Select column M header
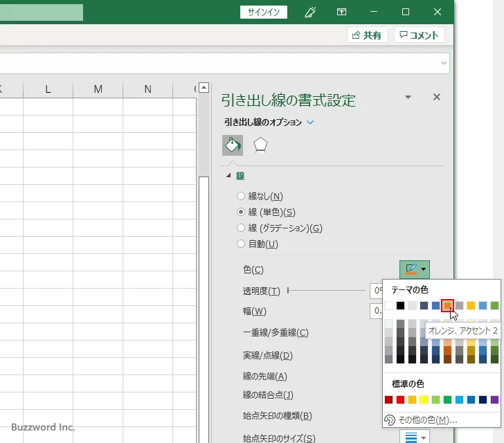504x443 pixels. pyautogui.click(x=98, y=89)
